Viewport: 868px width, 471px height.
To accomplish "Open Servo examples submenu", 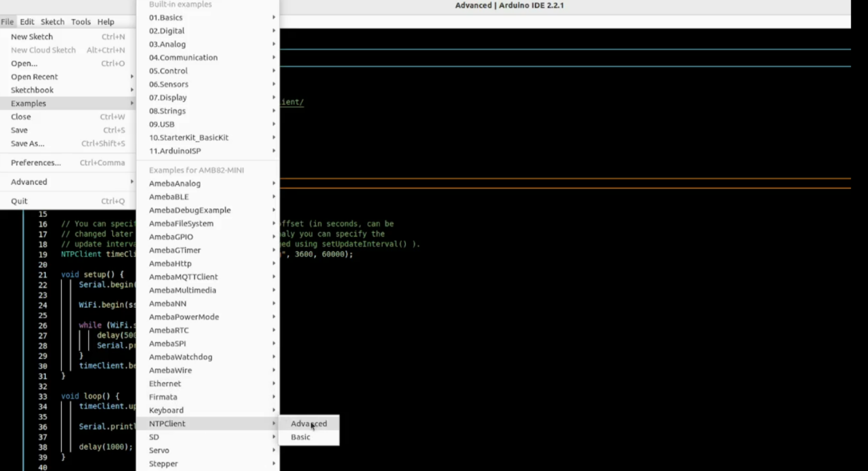I will click(x=208, y=450).
